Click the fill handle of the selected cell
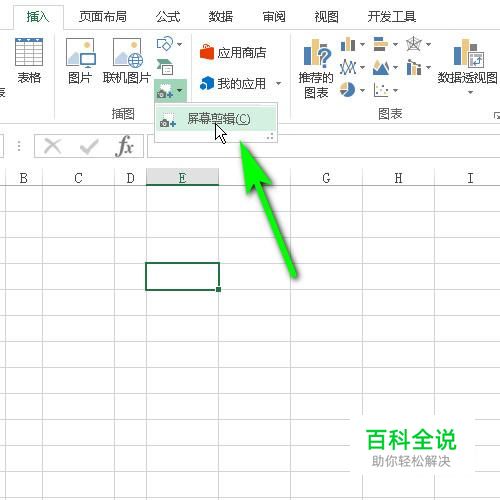This screenshot has width=500, height=500. (218, 289)
